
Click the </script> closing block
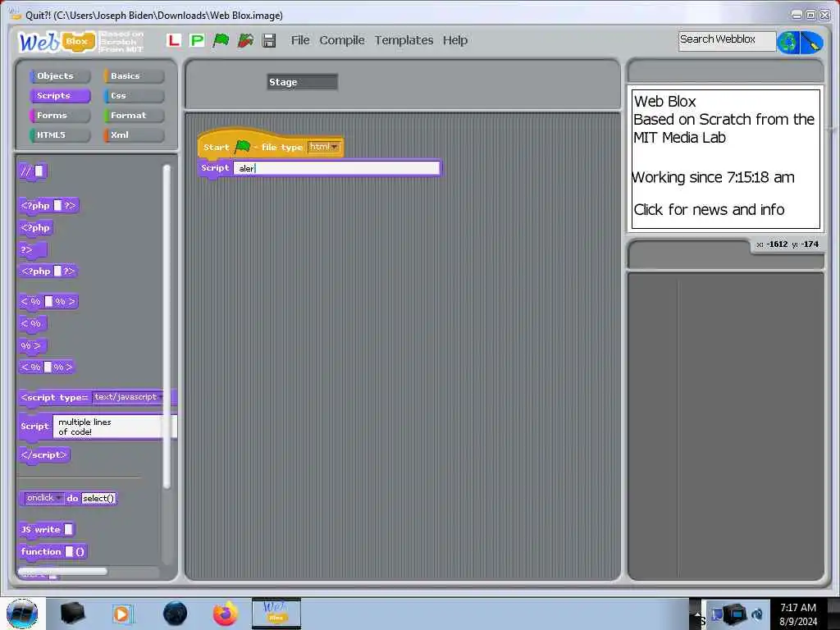[x=44, y=455]
